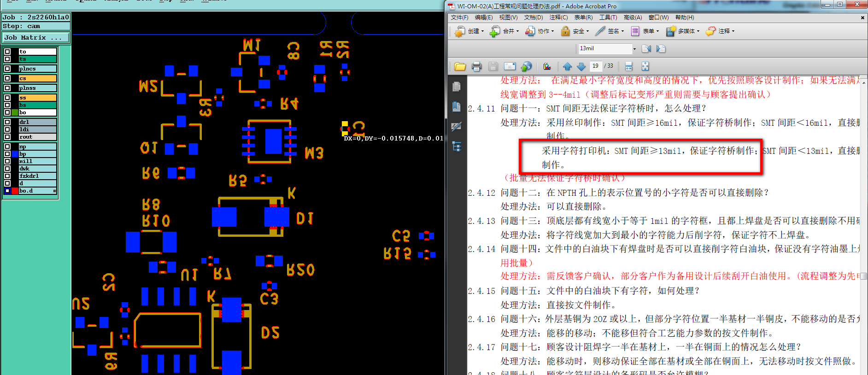This screenshot has width=868, height=375.
Task: Expand the Forms dropdown arrow
Action: 657,31
